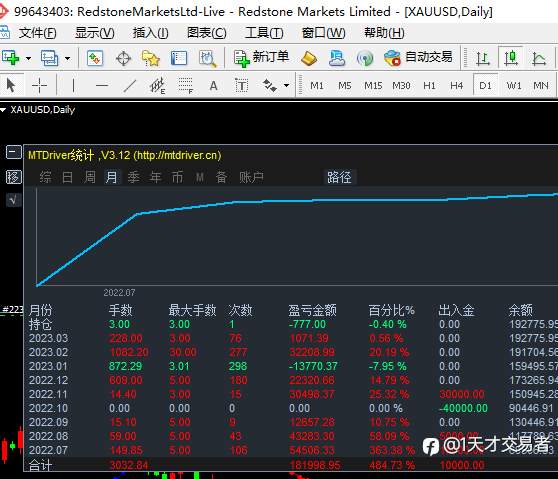Screen dimensions: 558x479
Task: Switch to M5 timeframe
Action: [x=344, y=86]
